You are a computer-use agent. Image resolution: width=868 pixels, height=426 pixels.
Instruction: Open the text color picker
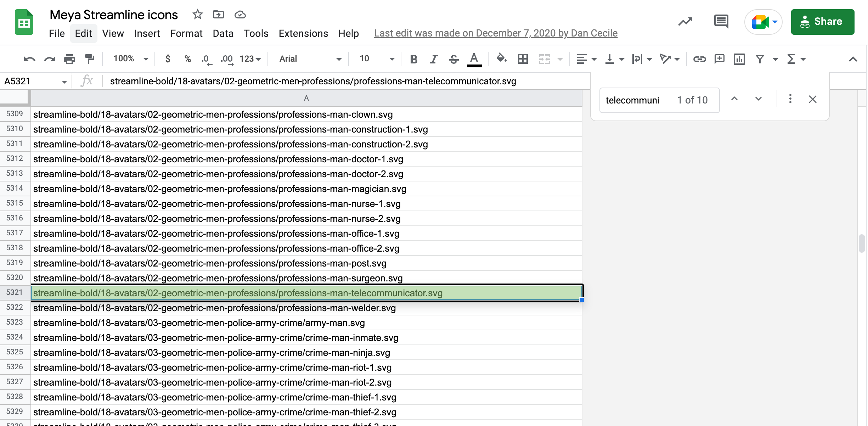pos(474,59)
